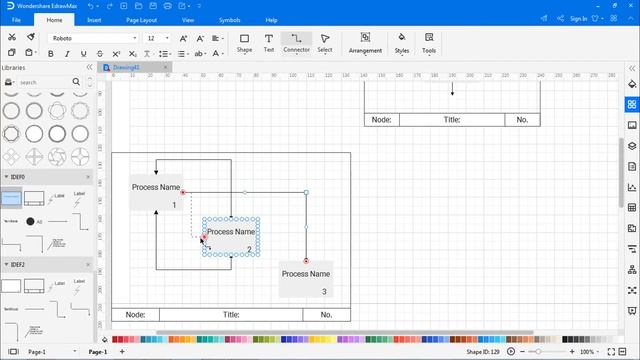Open the Help tab

(271, 20)
